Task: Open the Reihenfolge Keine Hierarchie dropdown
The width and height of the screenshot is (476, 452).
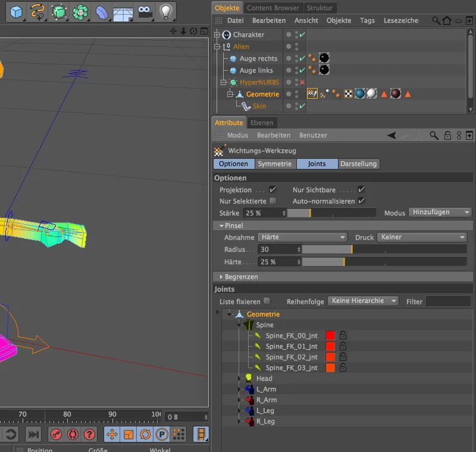Action: 363,300
